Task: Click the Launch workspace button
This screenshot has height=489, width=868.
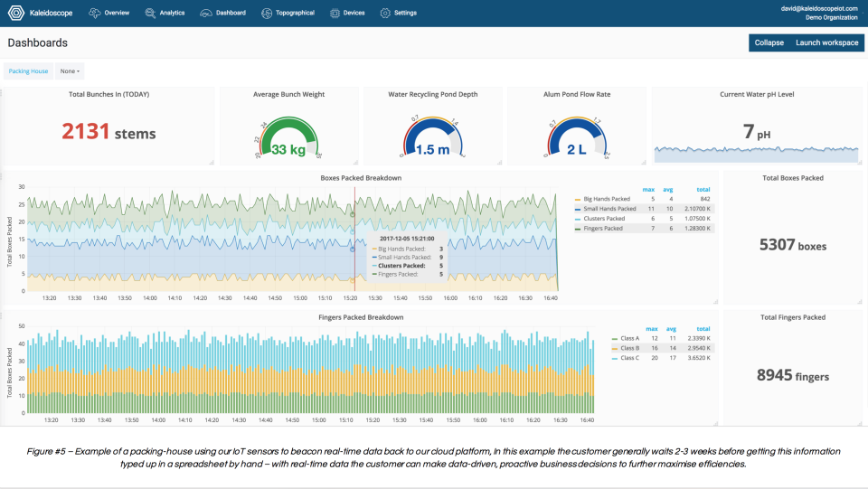Action: coord(827,42)
